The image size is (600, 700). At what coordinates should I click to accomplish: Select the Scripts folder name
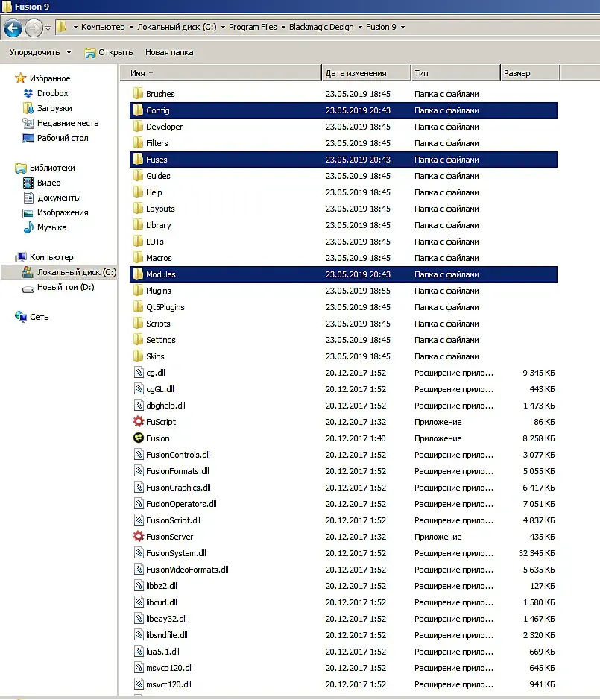[158, 324]
